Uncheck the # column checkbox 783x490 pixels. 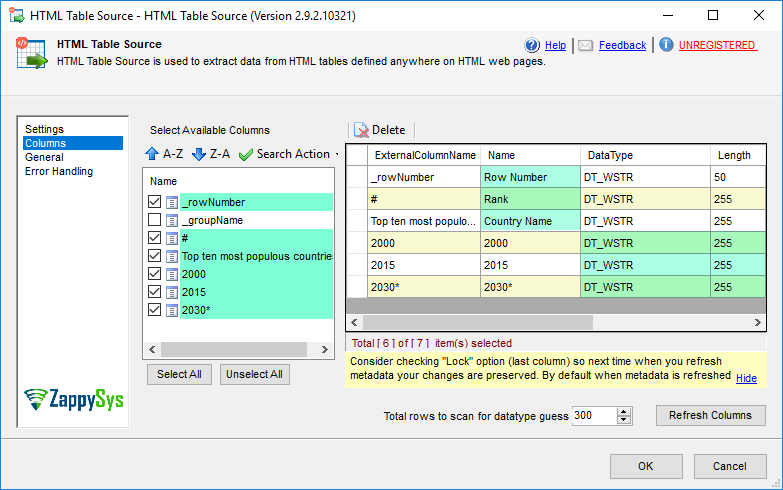tap(154, 238)
